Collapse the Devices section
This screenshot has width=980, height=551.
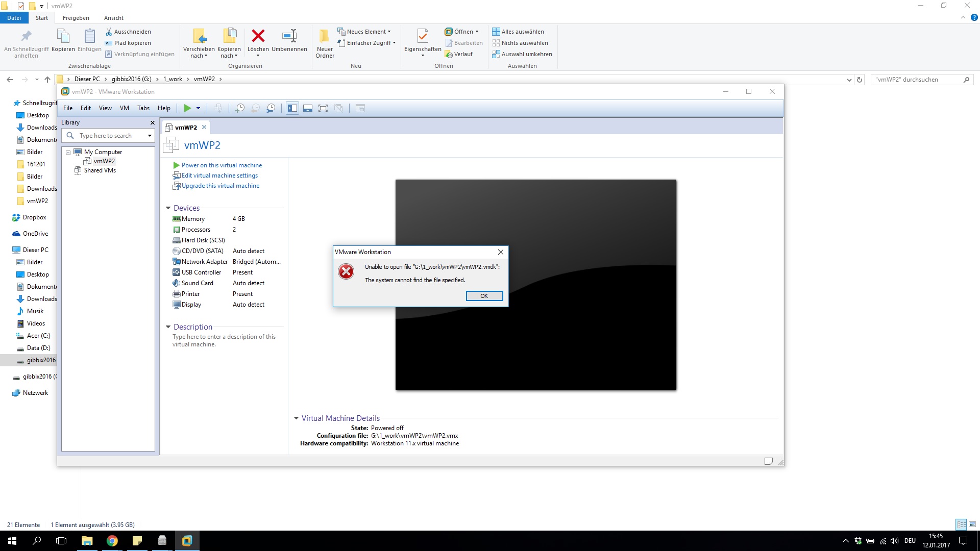tap(168, 208)
